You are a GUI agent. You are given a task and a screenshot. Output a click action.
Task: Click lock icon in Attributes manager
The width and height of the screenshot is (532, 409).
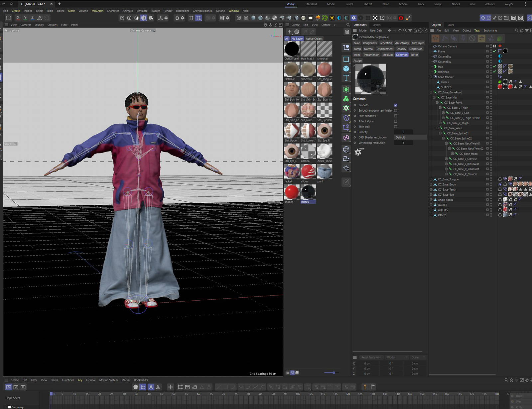pos(415,31)
